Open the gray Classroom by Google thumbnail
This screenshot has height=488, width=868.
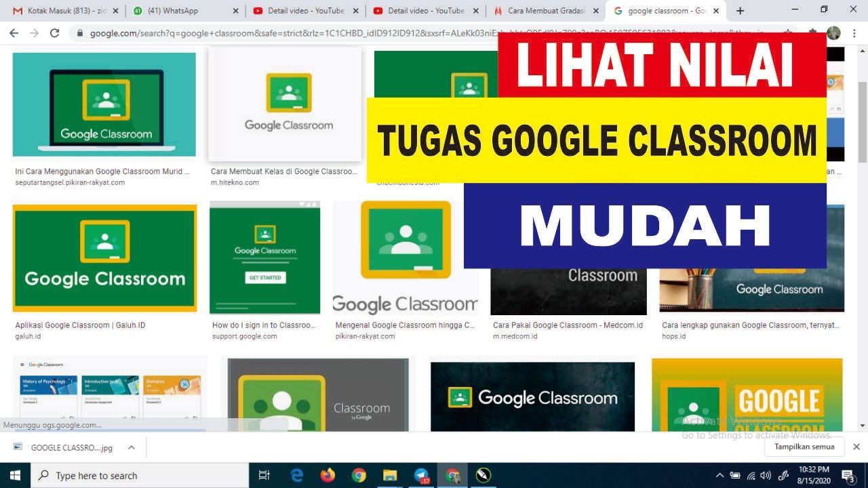(x=318, y=395)
